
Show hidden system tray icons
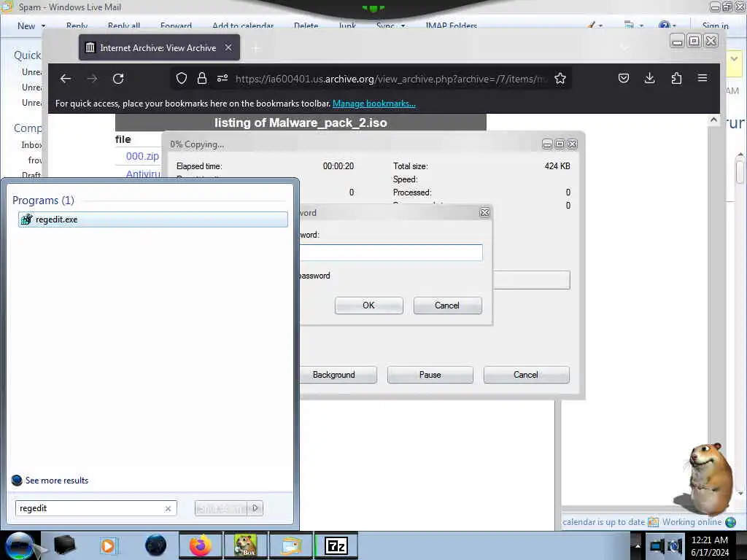[x=638, y=546]
